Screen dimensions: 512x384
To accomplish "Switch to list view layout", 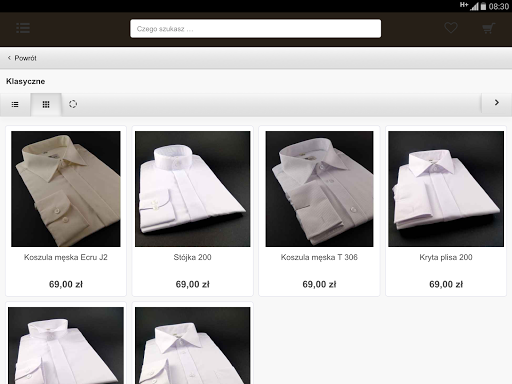I will (x=15, y=104).
